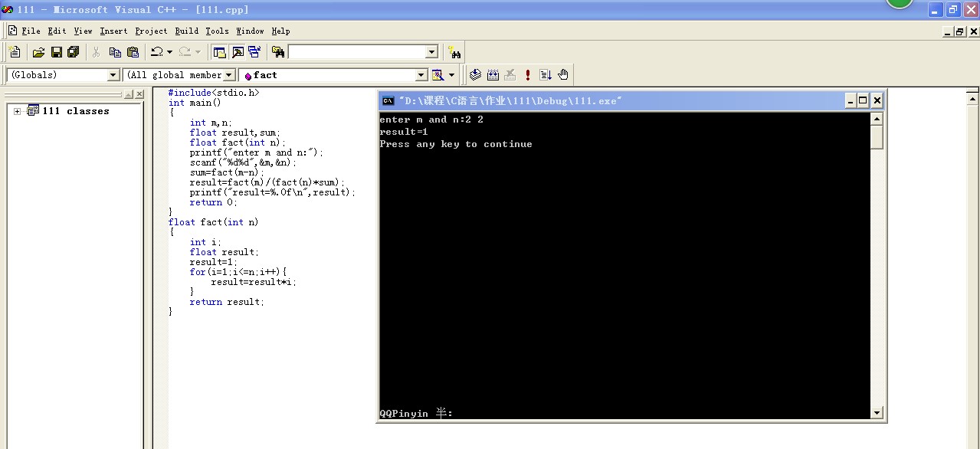Click the Open file folder icon
Viewport: 980px width, 449px height.
click(x=38, y=52)
